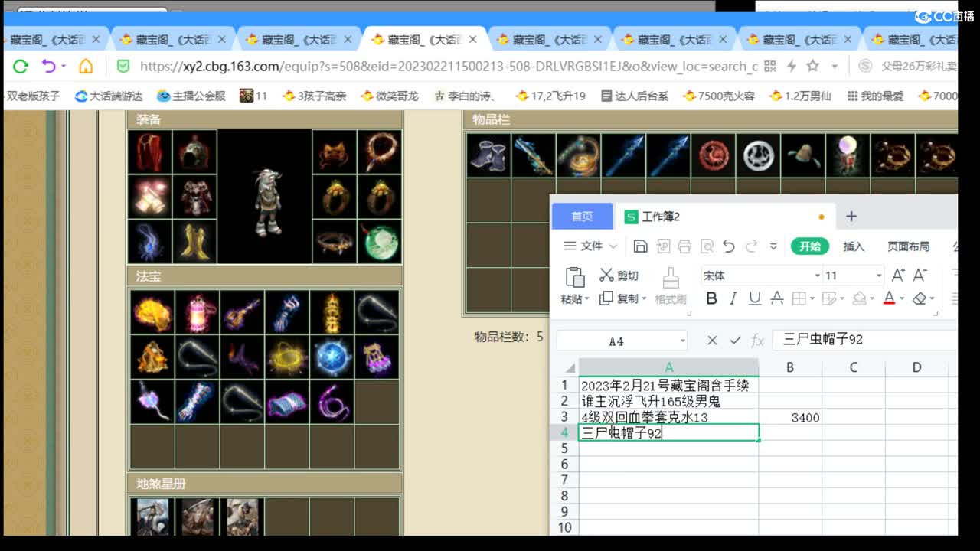Expand the dropdown arrow next to bookmark star
The image size is (980, 551).
835,67
